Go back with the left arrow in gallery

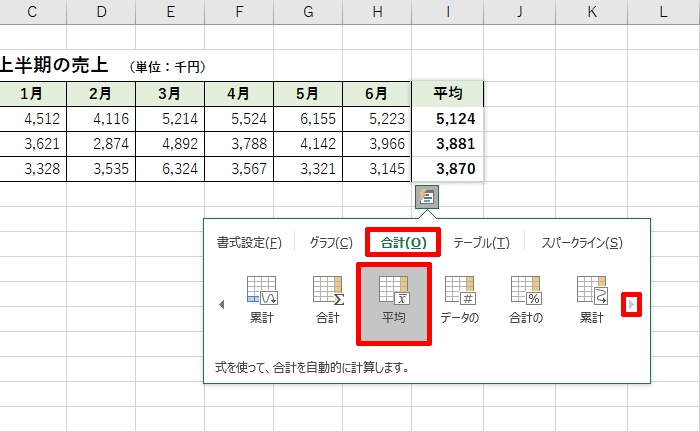[221, 305]
